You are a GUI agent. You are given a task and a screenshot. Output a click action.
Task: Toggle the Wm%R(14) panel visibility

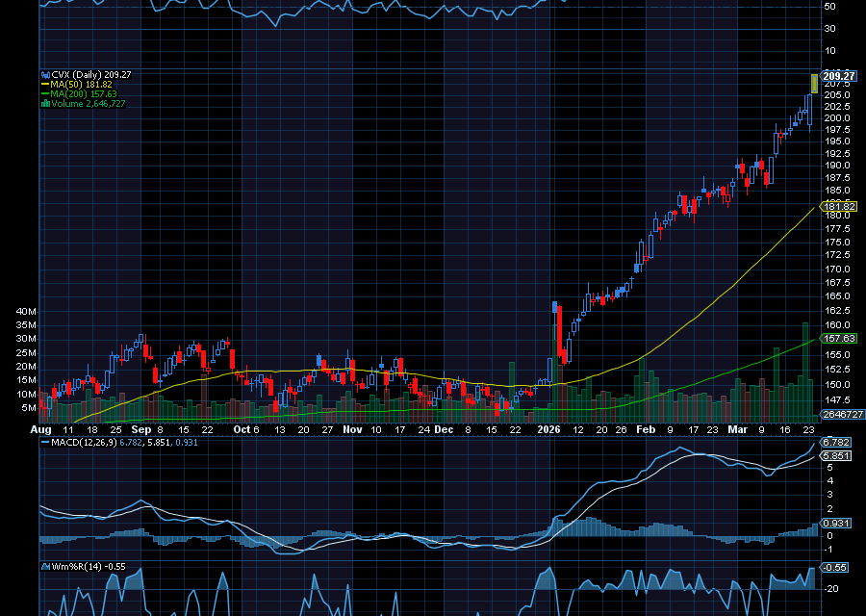(x=87, y=566)
